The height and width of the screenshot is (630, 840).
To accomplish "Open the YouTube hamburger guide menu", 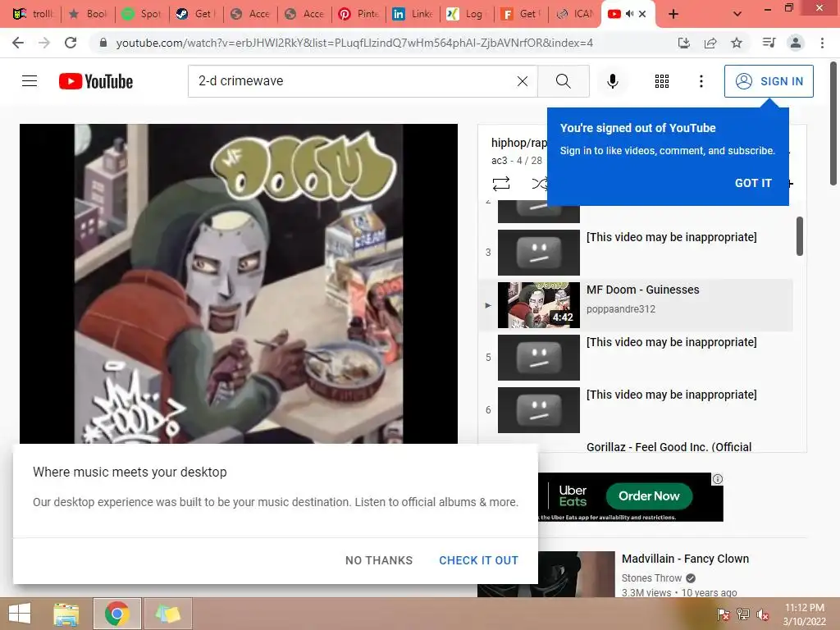I will (x=30, y=81).
